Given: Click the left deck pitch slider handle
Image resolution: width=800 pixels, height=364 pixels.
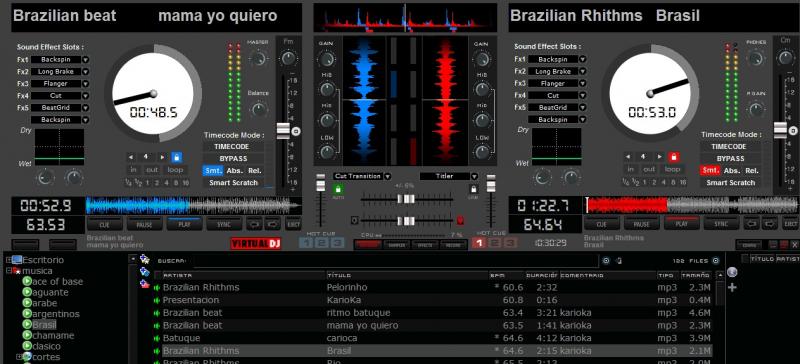Looking at the screenshot, I should tap(283, 131).
